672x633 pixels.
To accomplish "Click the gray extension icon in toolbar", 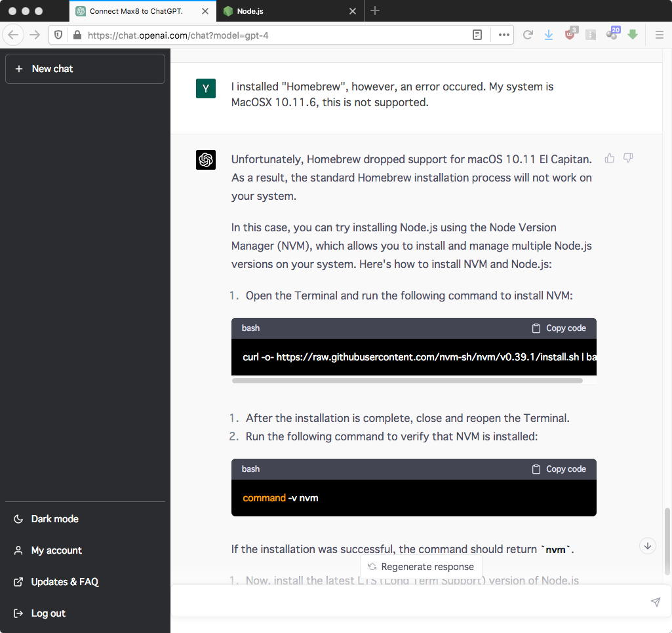I will coord(591,35).
